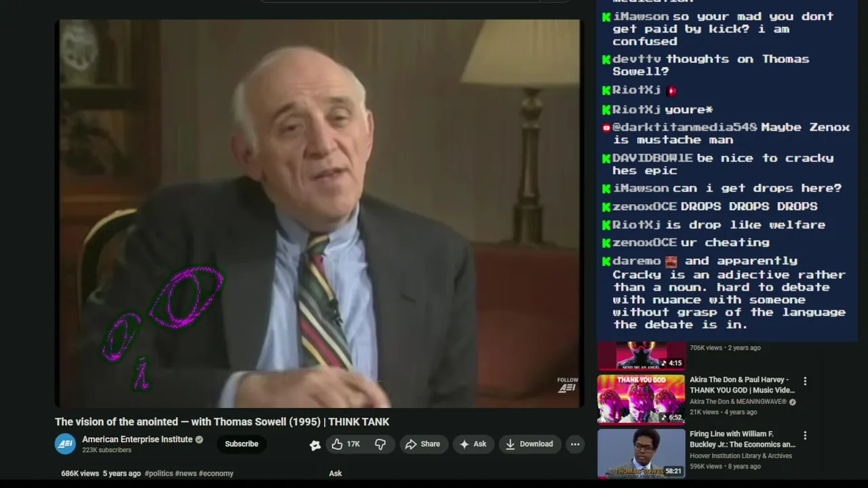The image size is (868, 488).
Task: Click RiotXj's message 'is drop like welfare'
Action: coord(713,224)
